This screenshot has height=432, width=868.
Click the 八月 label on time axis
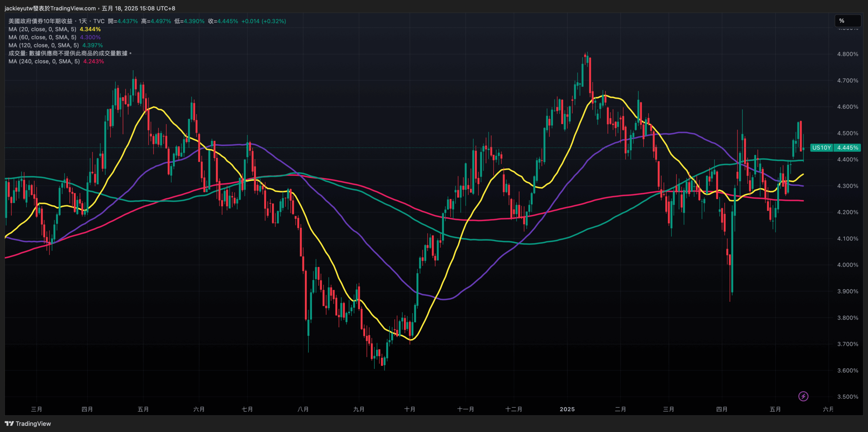[303, 409]
